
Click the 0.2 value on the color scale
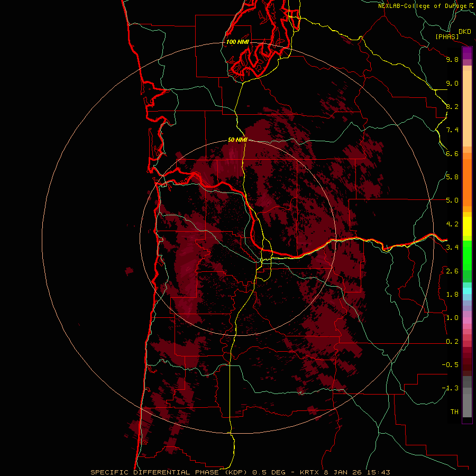click(452, 342)
